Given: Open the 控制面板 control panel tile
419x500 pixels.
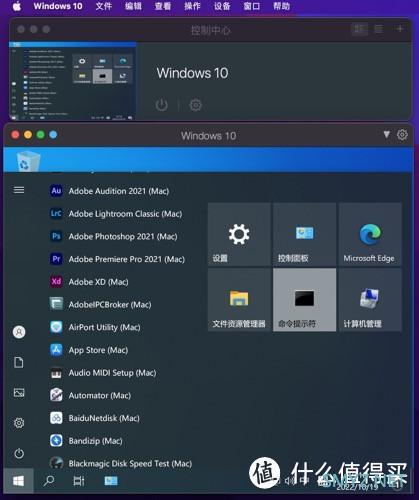Looking at the screenshot, I should coord(304,234).
